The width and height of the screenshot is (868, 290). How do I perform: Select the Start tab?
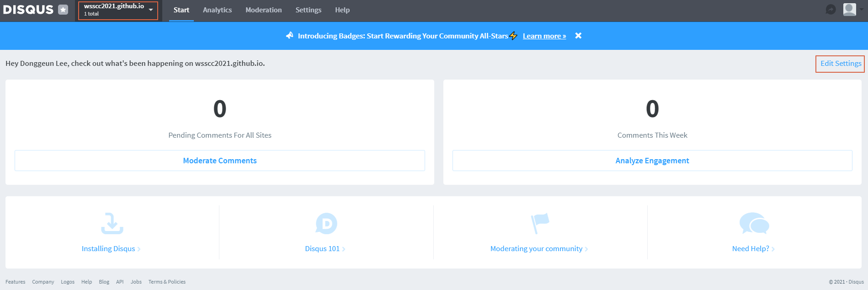point(181,10)
